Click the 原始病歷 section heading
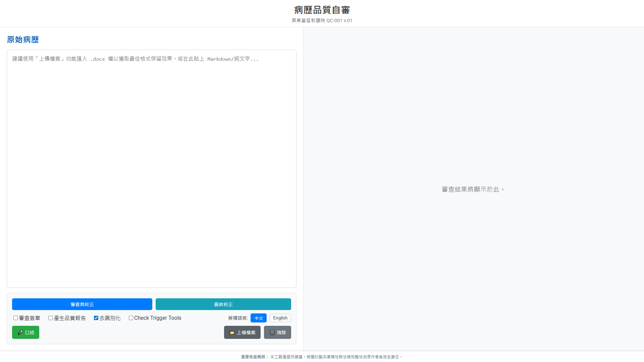Image resolution: width=644 pixels, height=362 pixels. coord(23,40)
